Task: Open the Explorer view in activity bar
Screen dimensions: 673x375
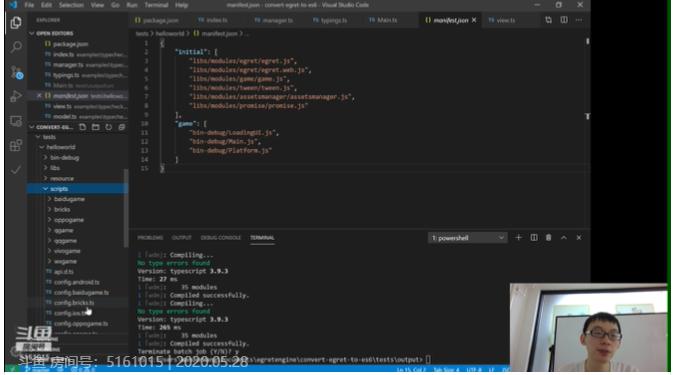Action: 16,22
